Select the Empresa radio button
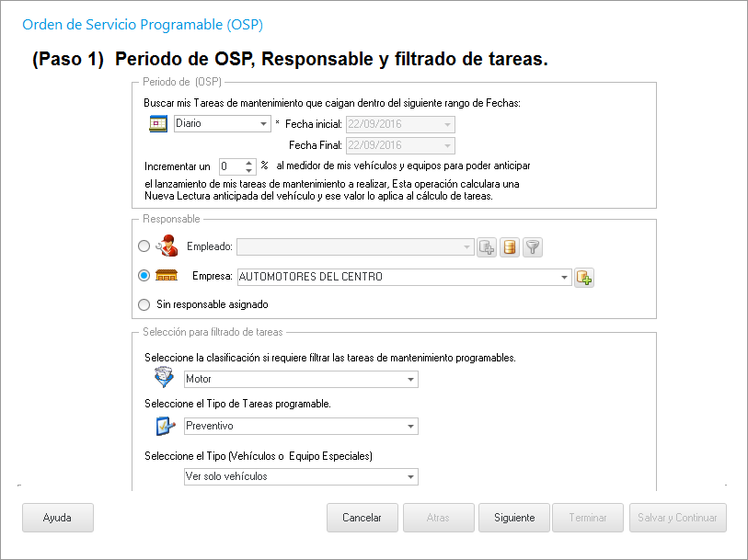Image resolution: width=748 pixels, height=560 pixels. (144, 276)
